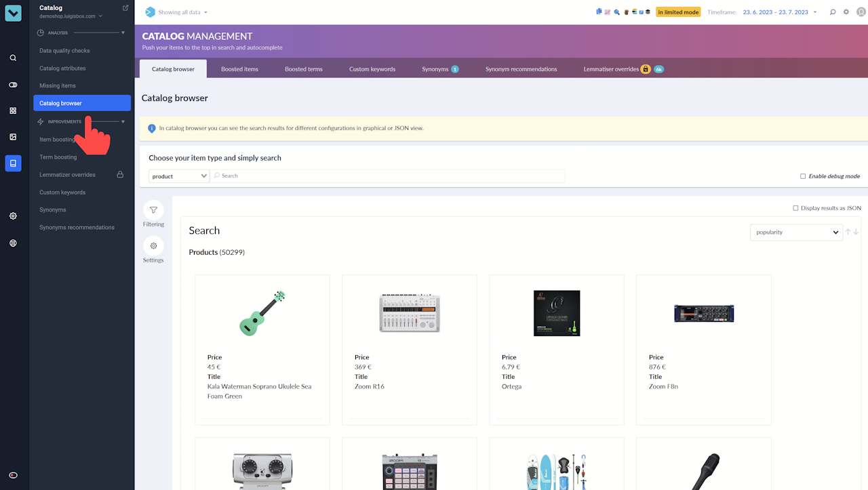Viewport: 868px width, 490px height.
Task: Open the chat bubble icon in top bar
Action: [x=833, y=12]
